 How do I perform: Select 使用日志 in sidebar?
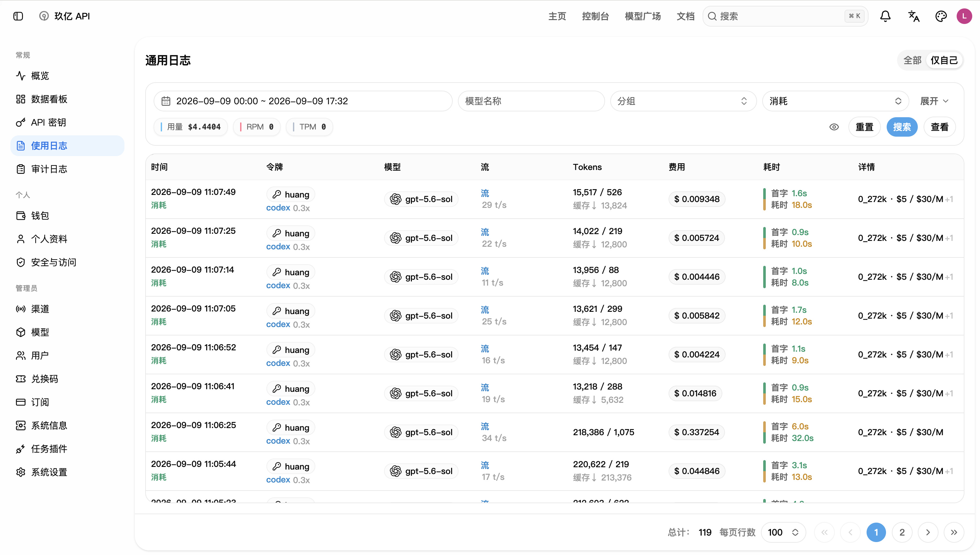coord(67,146)
